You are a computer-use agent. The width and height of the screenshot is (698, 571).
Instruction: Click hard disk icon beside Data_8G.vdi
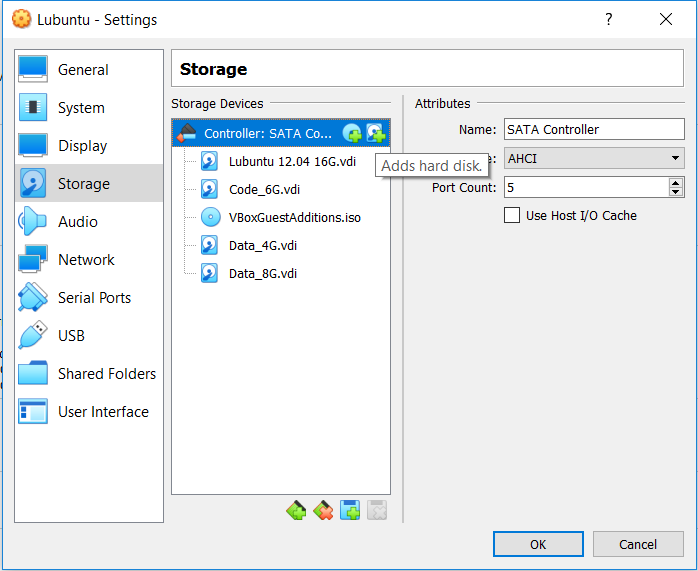click(210, 273)
